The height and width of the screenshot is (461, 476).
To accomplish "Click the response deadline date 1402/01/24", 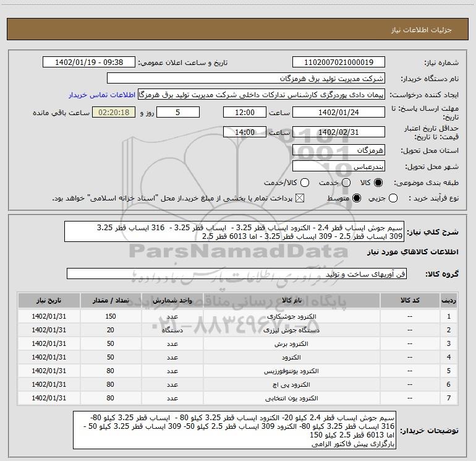I will [339, 112].
